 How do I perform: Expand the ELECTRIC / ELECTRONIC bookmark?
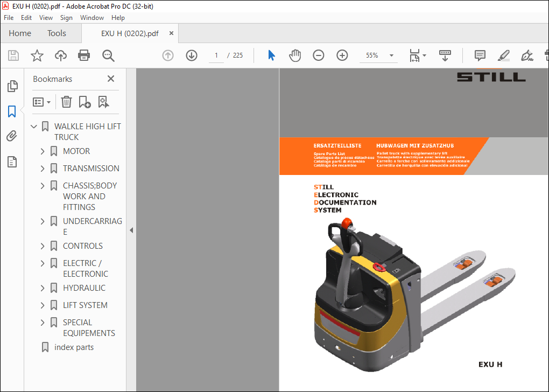point(43,263)
